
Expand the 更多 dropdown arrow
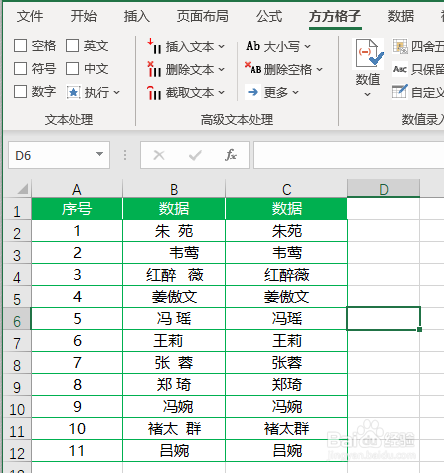click(x=296, y=92)
